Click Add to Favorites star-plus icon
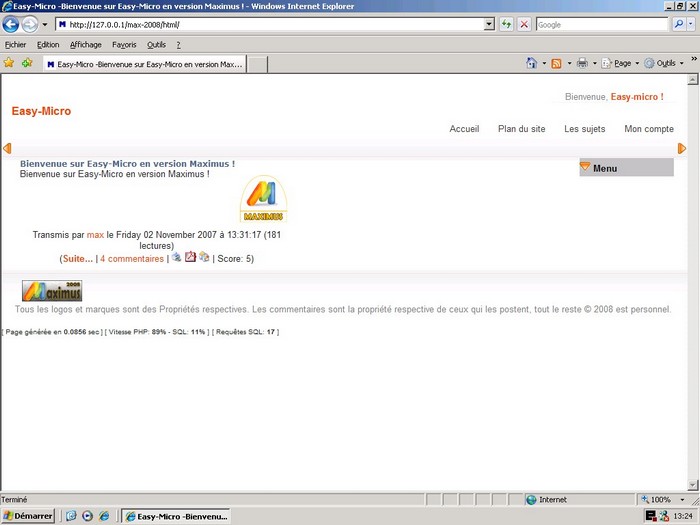 point(27,63)
